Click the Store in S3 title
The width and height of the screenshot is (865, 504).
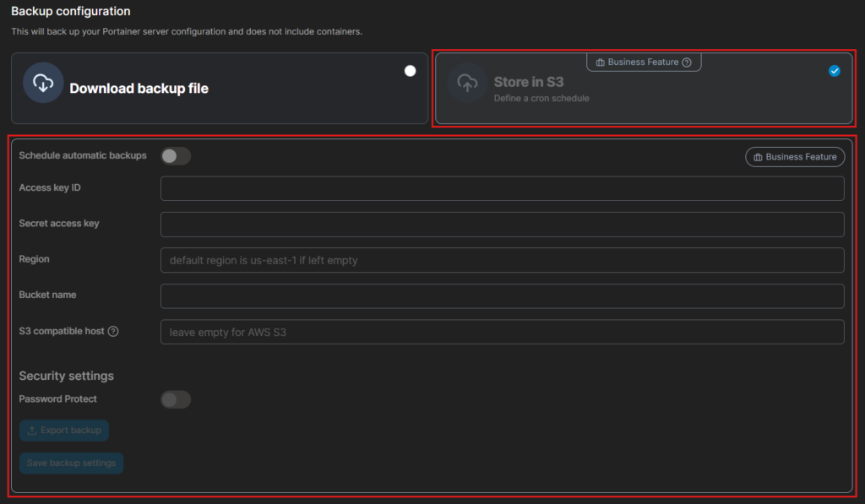click(x=529, y=82)
